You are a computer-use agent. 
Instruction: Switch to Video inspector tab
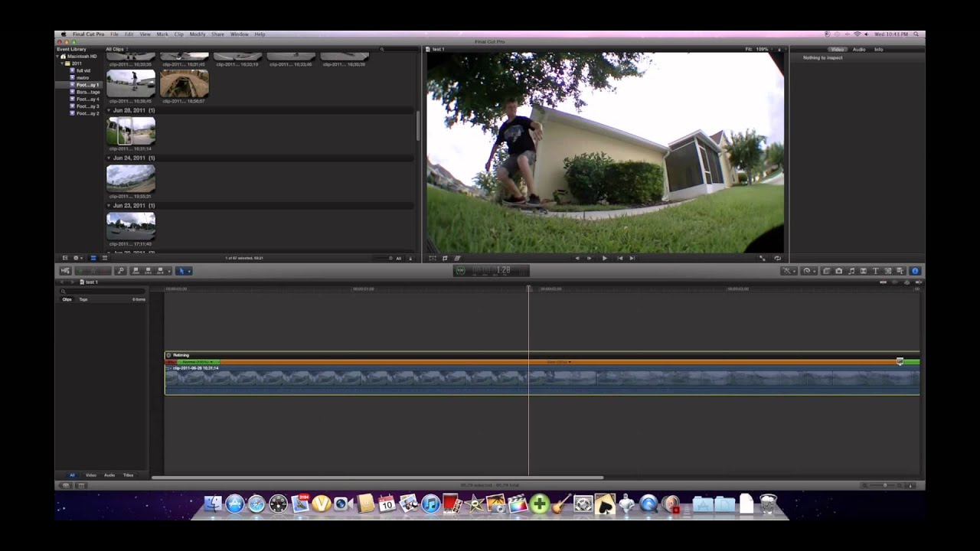pos(838,49)
